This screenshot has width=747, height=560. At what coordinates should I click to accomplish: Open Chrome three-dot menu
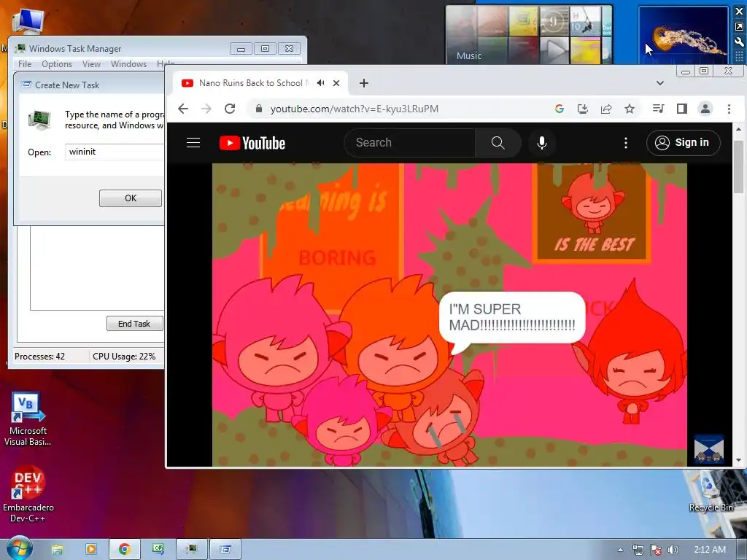point(729,109)
